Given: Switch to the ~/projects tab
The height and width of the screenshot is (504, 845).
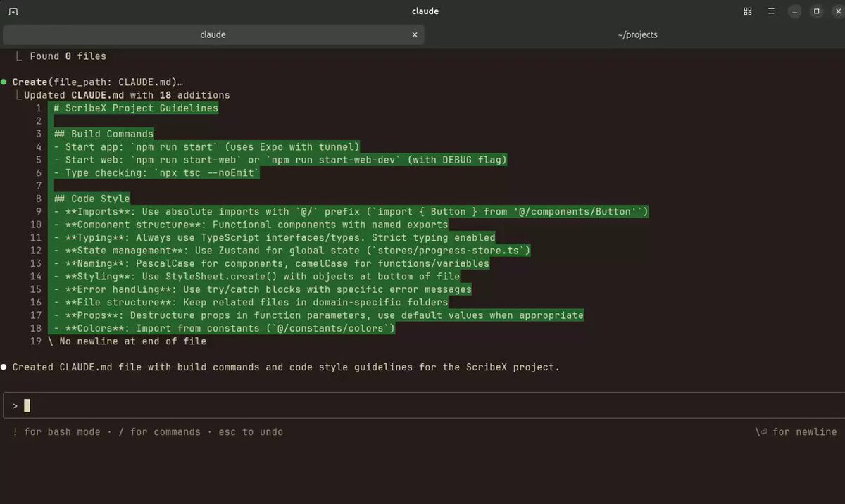Looking at the screenshot, I should pos(637,34).
